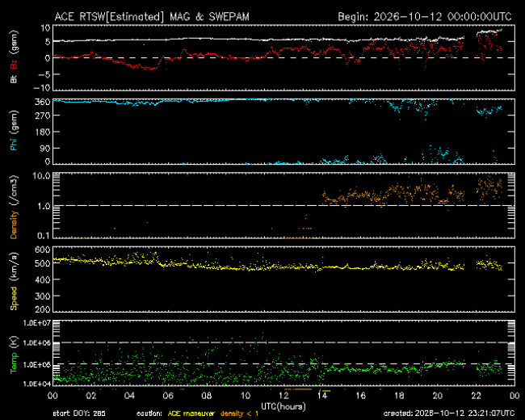Click the "14" hour label on the time axis
The height and width of the screenshot is (420, 525).
322,396
